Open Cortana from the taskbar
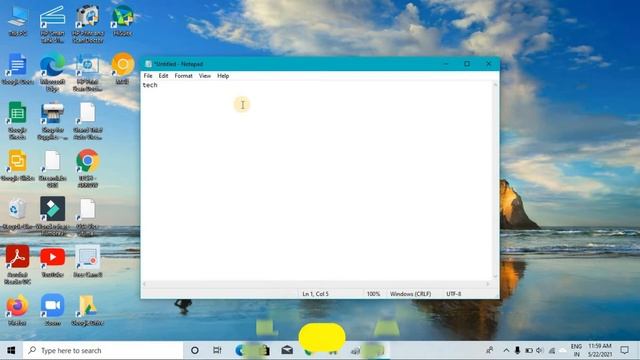Viewport: 640px width, 360px height. (195, 350)
